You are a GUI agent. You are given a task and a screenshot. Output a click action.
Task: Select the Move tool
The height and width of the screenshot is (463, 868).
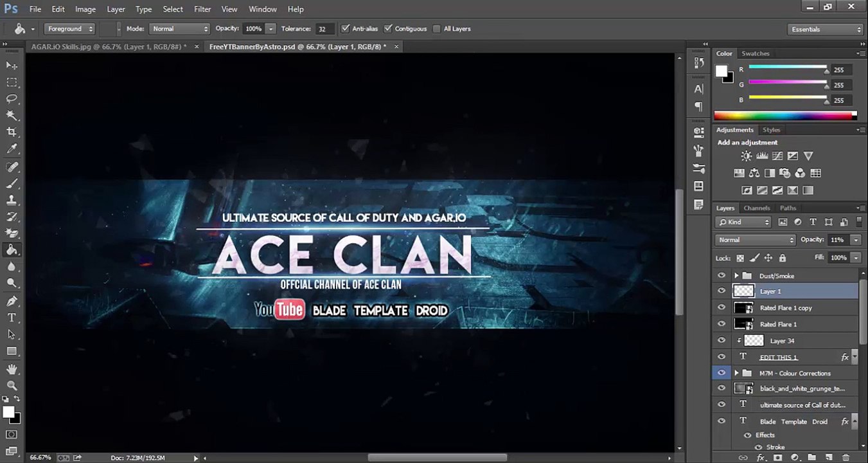click(x=12, y=66)
